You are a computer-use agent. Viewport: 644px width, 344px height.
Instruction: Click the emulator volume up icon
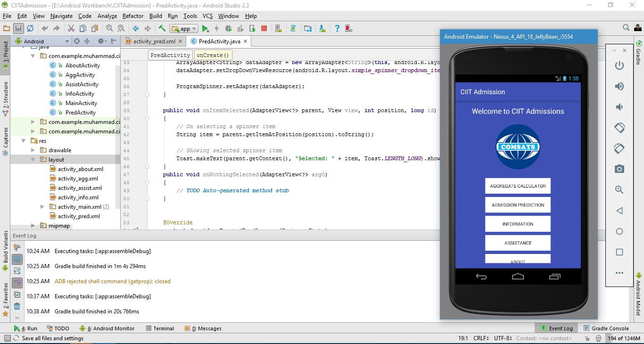619,86
